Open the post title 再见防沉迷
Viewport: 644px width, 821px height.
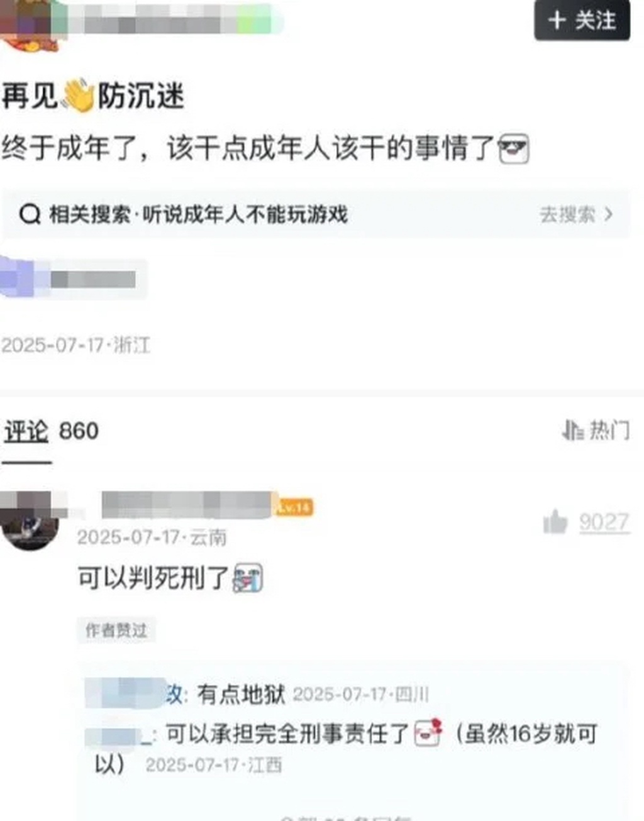click(93, 96)
